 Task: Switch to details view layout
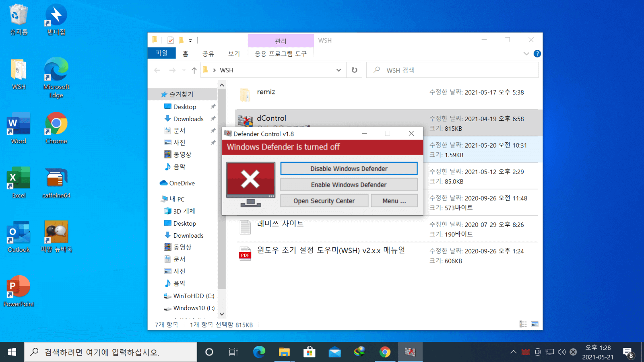(x=523, y=324)
